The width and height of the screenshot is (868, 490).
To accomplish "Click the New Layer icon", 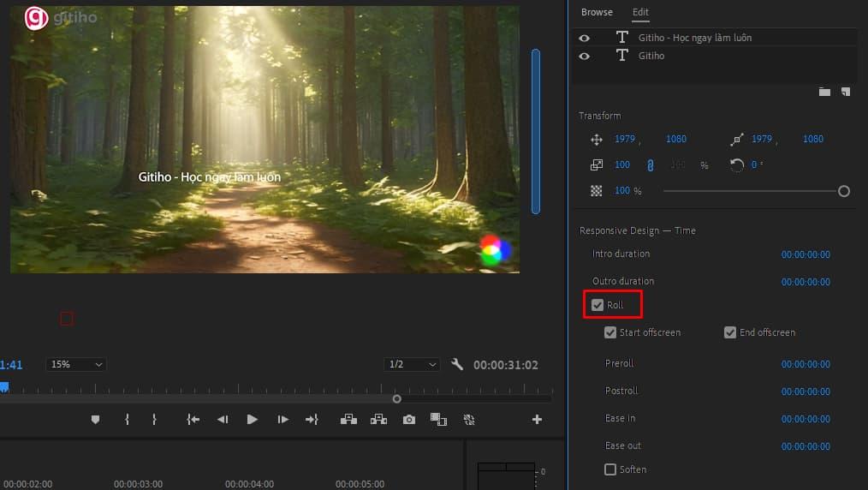I will tap(846, 92).
